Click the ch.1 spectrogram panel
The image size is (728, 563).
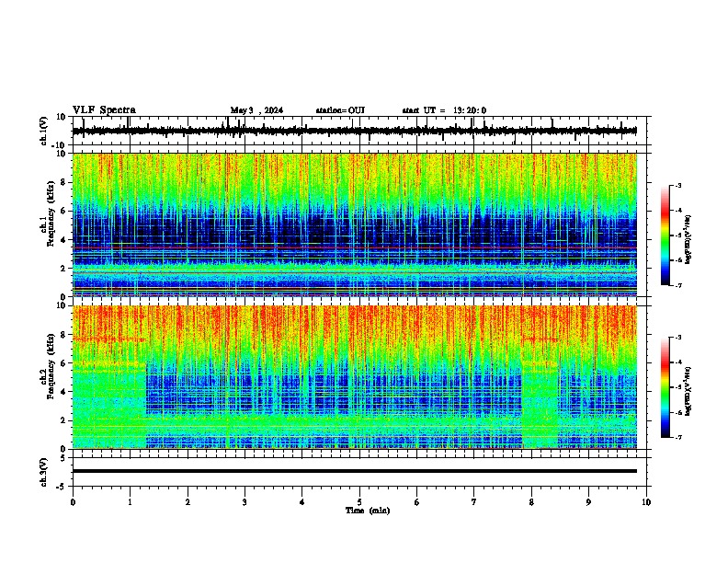(354, 224)
